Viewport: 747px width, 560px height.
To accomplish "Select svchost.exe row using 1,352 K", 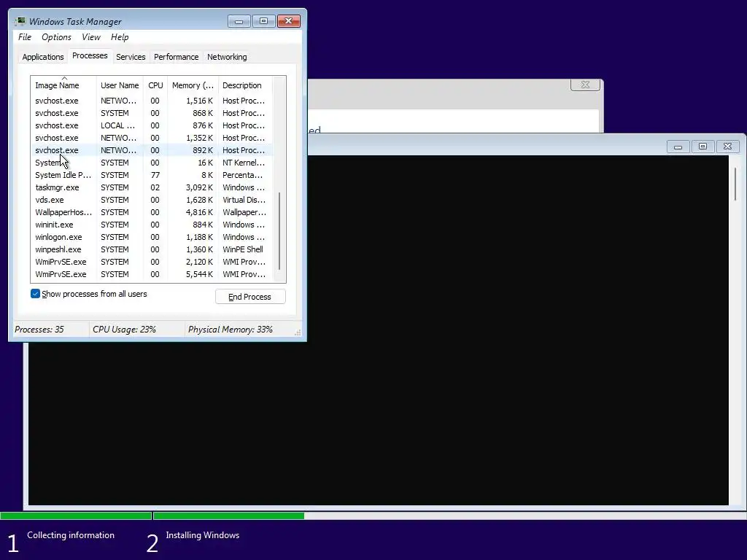I will coord(152,138).
